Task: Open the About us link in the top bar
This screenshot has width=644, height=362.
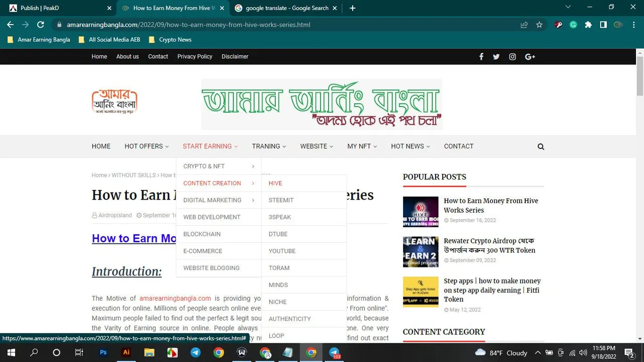Action: [127, 57]
